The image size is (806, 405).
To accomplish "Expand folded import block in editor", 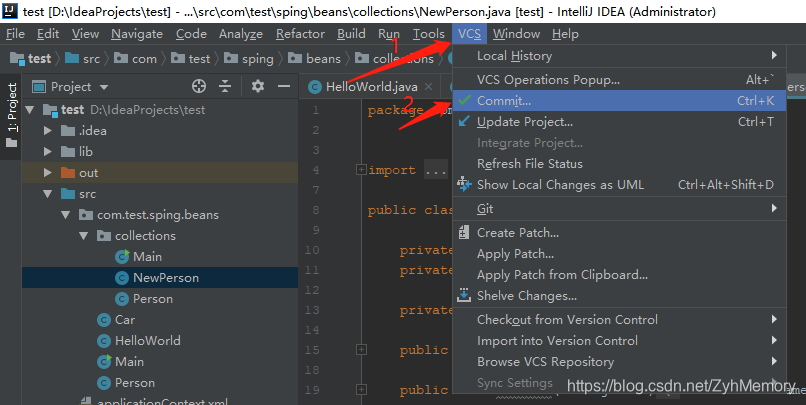I will tap(361, 170).
